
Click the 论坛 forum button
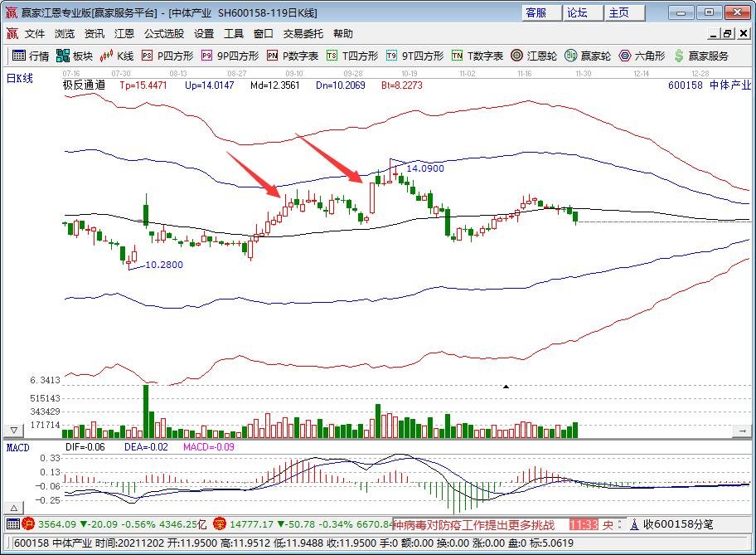584,12
